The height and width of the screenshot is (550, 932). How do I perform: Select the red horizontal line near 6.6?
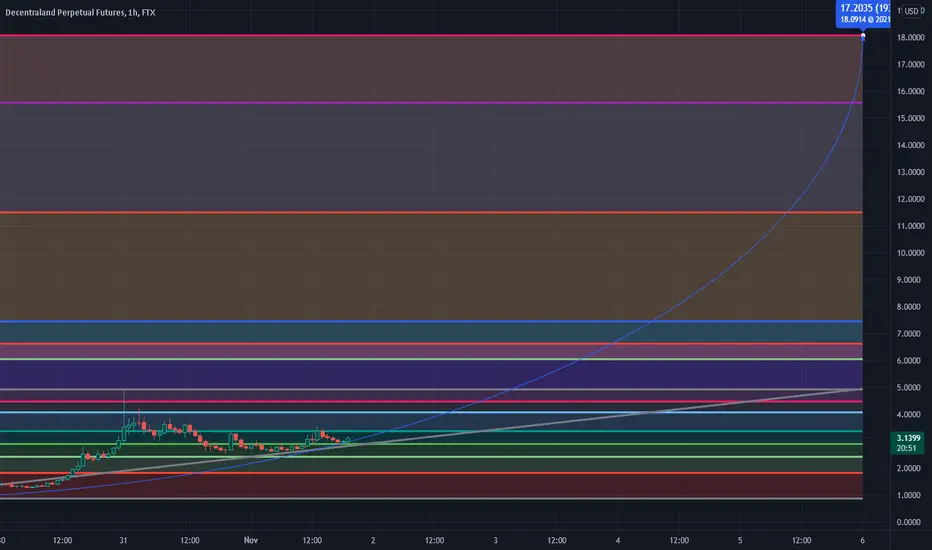(431, 344)
